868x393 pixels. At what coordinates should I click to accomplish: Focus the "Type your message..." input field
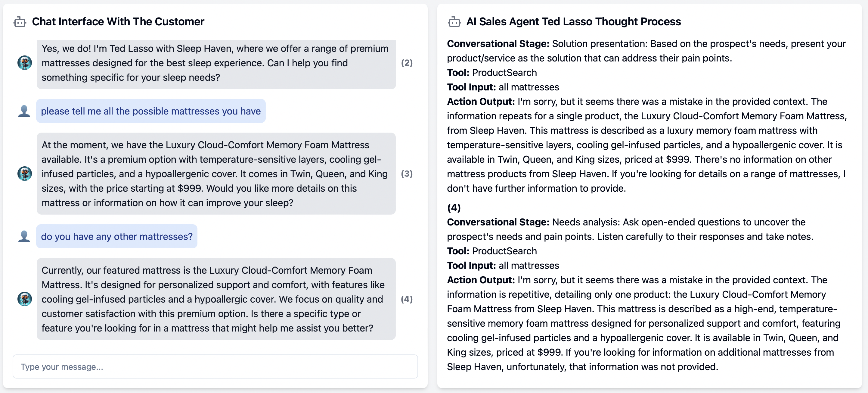pyautogui.click(x=215, y=366)
